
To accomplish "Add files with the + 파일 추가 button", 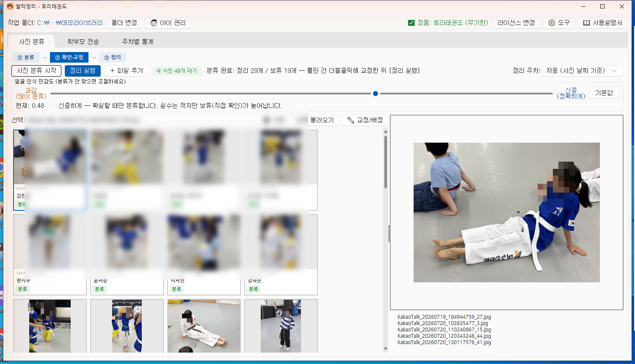I will click(127, 71).
